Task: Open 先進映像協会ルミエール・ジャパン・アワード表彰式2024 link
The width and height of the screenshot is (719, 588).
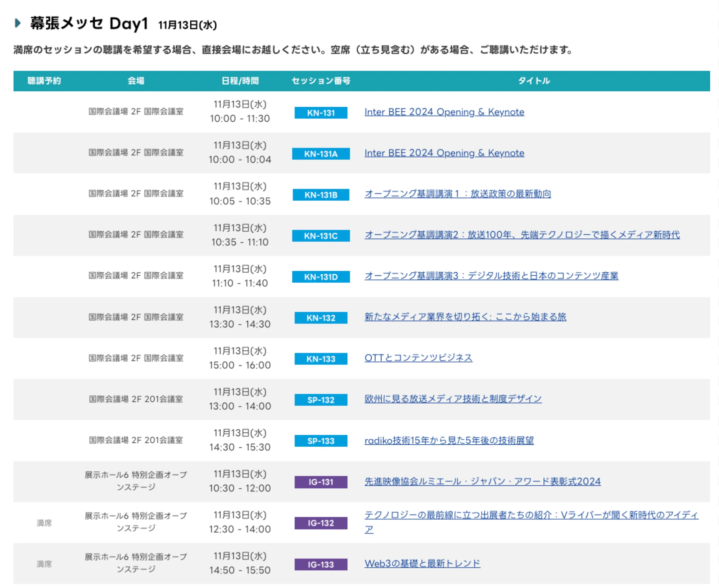Action: coord(482,482)
